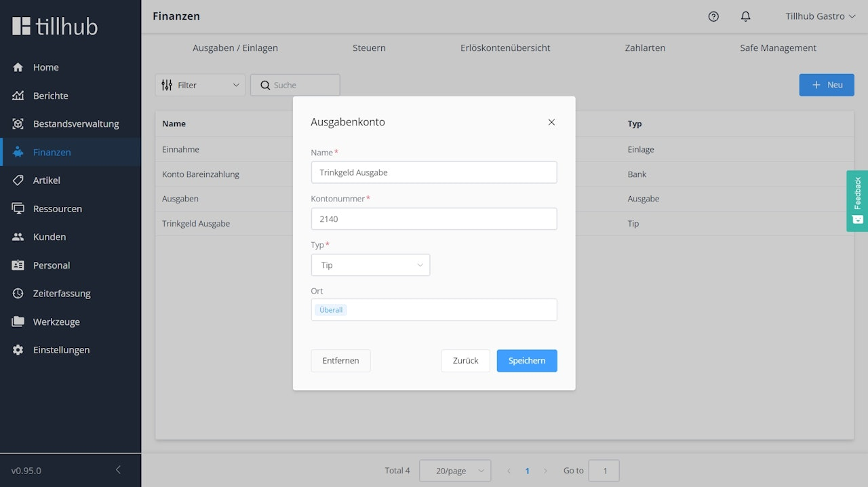Click the Bestandsverwaltung icon
This screenshot has width=868, height=487.
[18, 124]
